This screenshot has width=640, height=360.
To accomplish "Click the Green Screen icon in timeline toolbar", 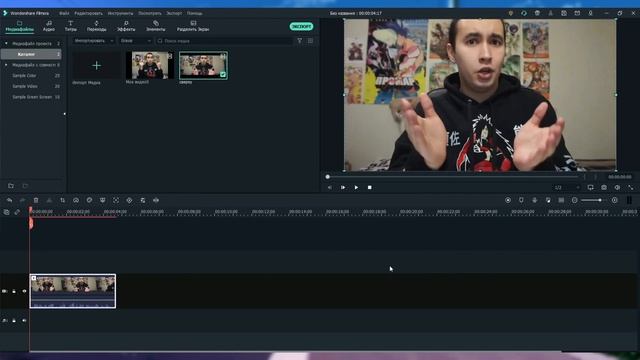I will 102,200.
